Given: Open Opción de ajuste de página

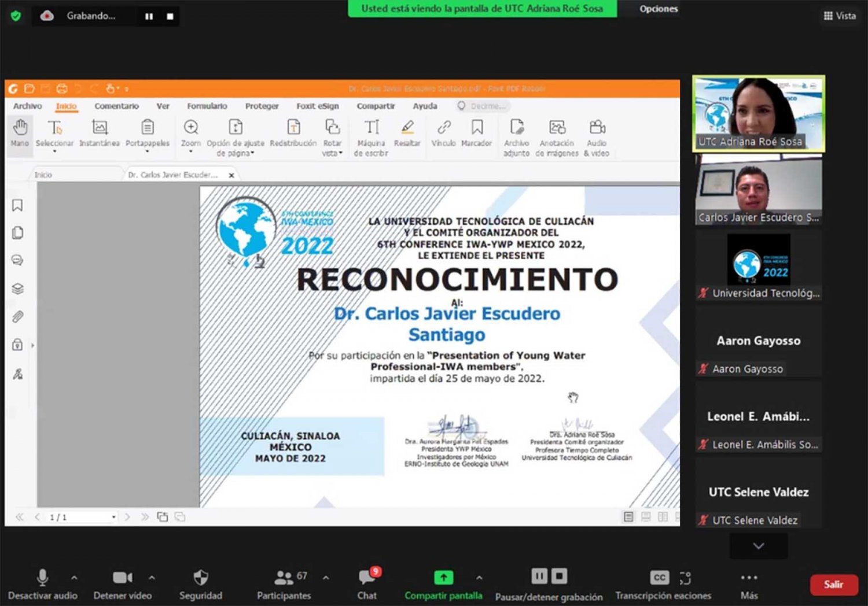Looking at the screenshot, I should tap(236, 138).
